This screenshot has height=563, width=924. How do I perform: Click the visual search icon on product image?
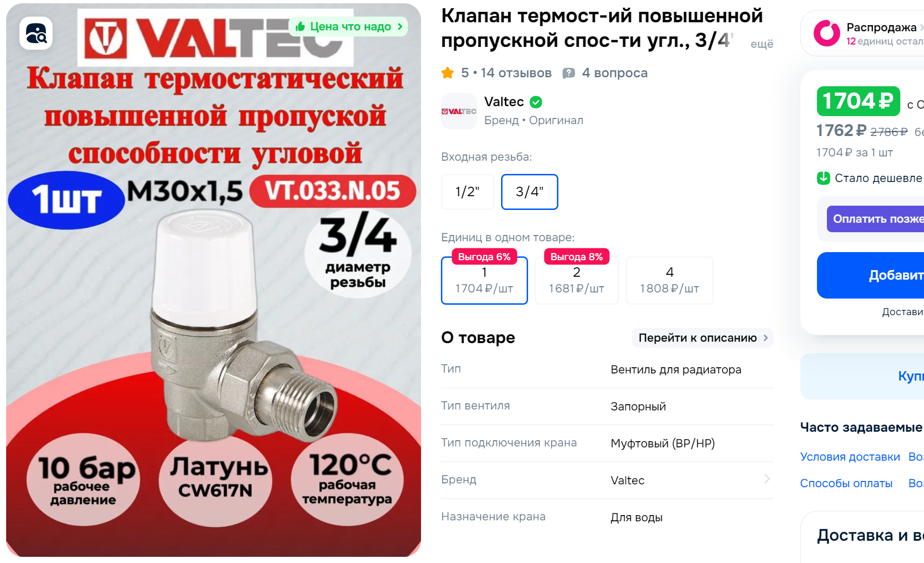point(36,33)
